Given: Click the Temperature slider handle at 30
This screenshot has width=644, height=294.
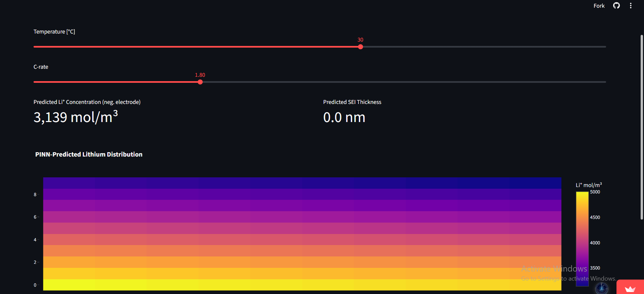Looking at the screenshot, I should pos(360,47).
